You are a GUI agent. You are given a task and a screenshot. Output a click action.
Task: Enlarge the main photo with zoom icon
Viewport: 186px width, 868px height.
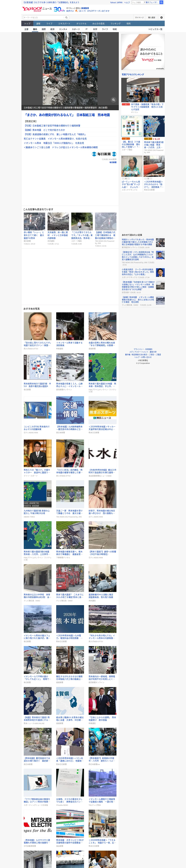pos(113,100)
